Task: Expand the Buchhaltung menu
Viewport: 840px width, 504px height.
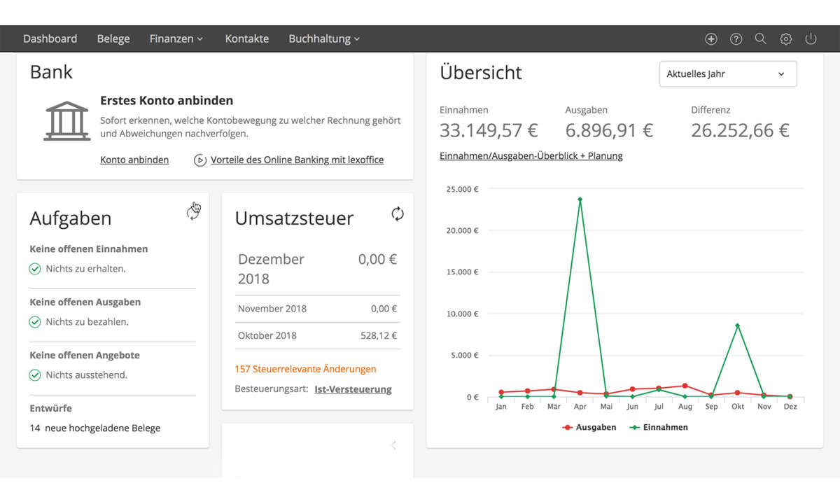Action: point(324,39)
